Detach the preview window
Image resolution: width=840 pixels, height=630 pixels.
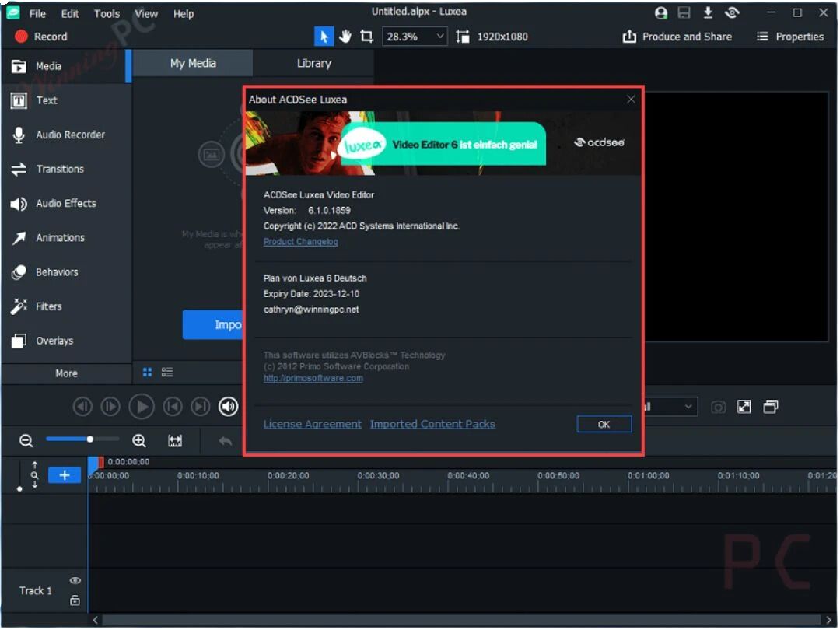(771, 407)
